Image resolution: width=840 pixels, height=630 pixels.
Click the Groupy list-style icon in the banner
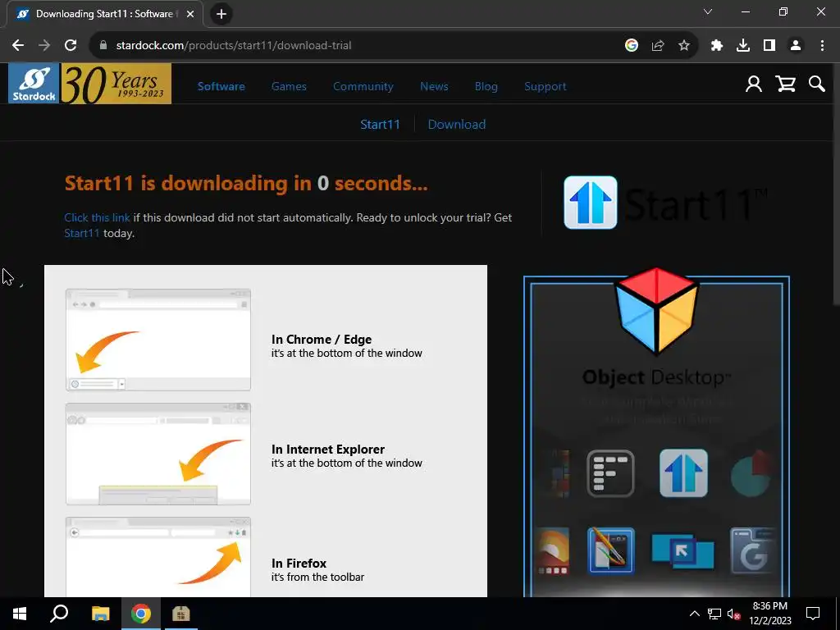click(x=610, y=473)
